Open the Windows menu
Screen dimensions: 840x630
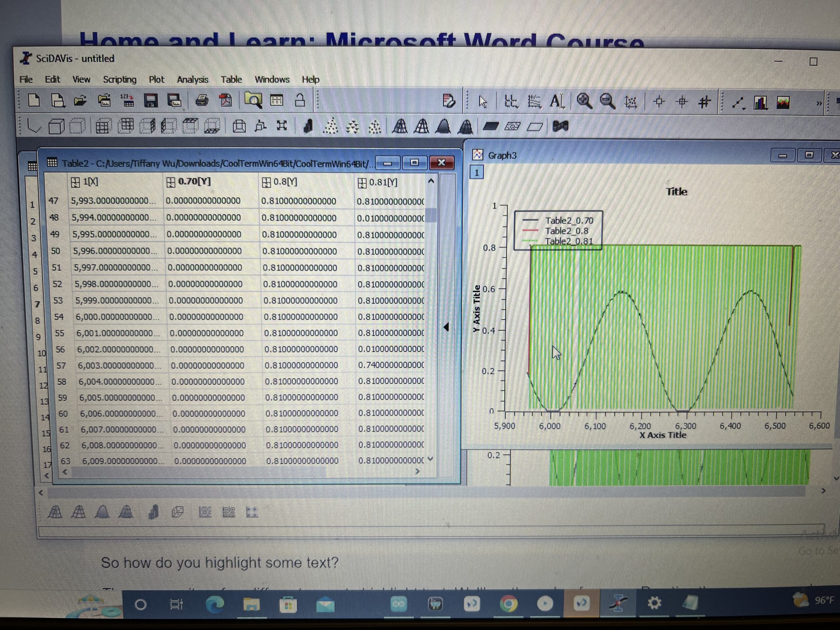(x=272, y=79)
